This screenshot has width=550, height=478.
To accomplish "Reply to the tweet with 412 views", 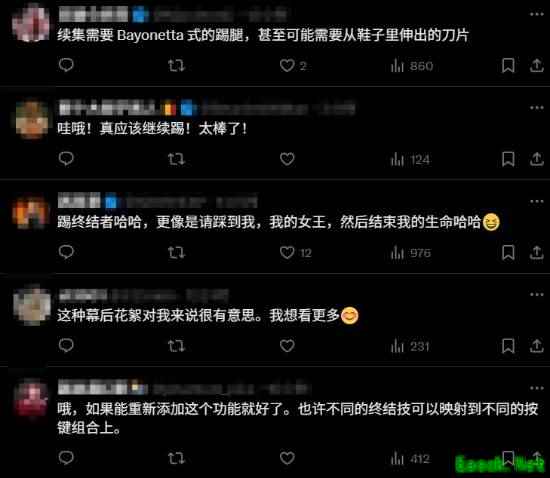I will pos(66,458).
